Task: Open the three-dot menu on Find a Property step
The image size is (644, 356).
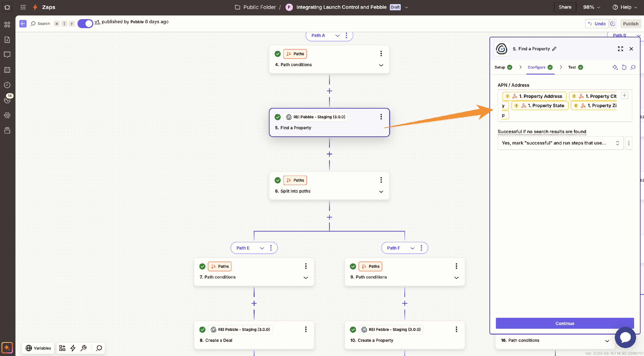Action: 381,117
